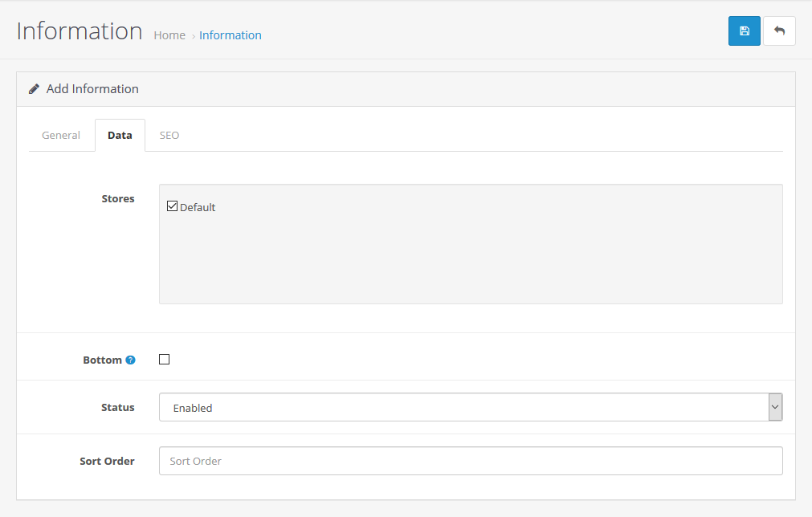Screen dimensions: 812x517
Task: Click the Sort Order label
Action: (x=107, y=461)
